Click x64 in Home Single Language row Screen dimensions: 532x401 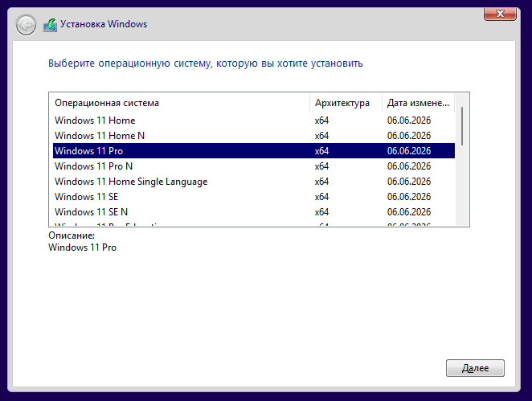pyautogui.click(x=321, y=182)
